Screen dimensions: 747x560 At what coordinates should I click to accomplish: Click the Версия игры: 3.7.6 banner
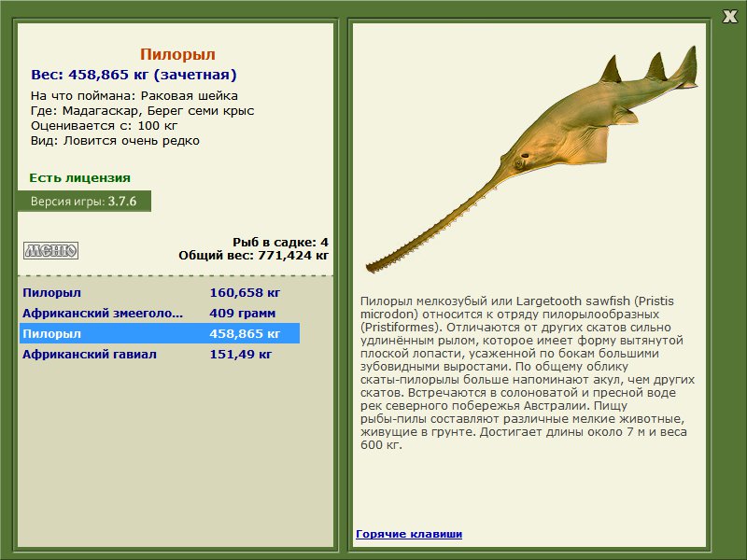coord(84,201)
